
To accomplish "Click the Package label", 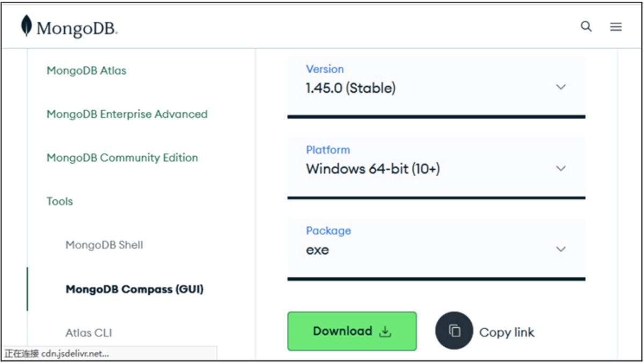I will [x=328, y=231].
